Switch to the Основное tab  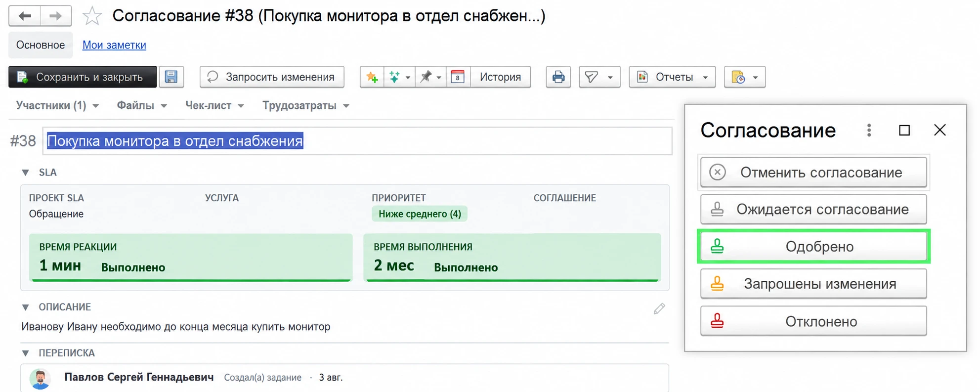[x=41, y=45]
